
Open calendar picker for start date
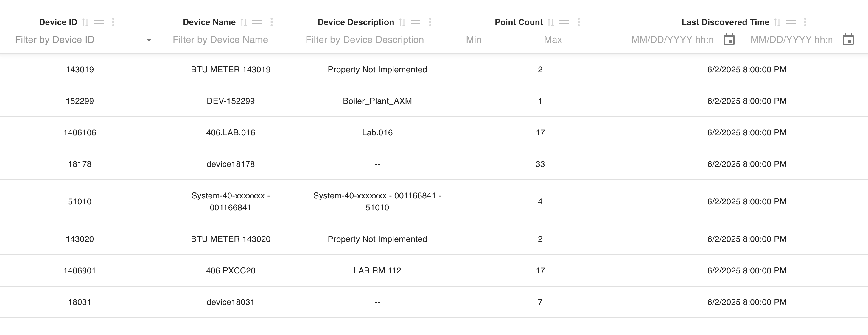tap(729, 39)
